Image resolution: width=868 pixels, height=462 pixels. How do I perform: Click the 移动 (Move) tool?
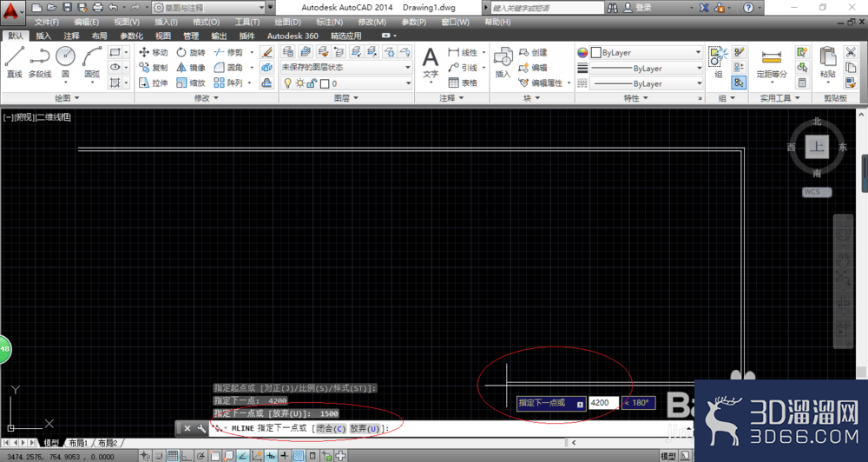pos(154,52)
